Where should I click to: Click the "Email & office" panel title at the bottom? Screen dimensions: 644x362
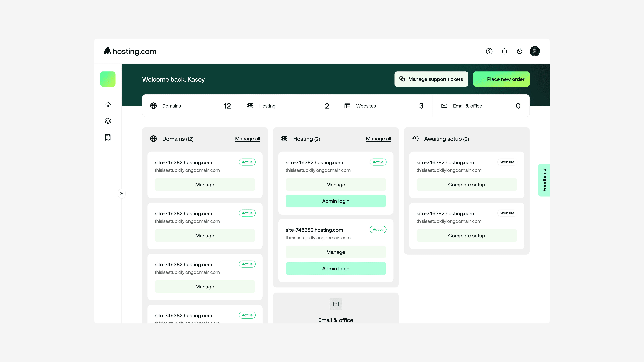pos(336,320)
